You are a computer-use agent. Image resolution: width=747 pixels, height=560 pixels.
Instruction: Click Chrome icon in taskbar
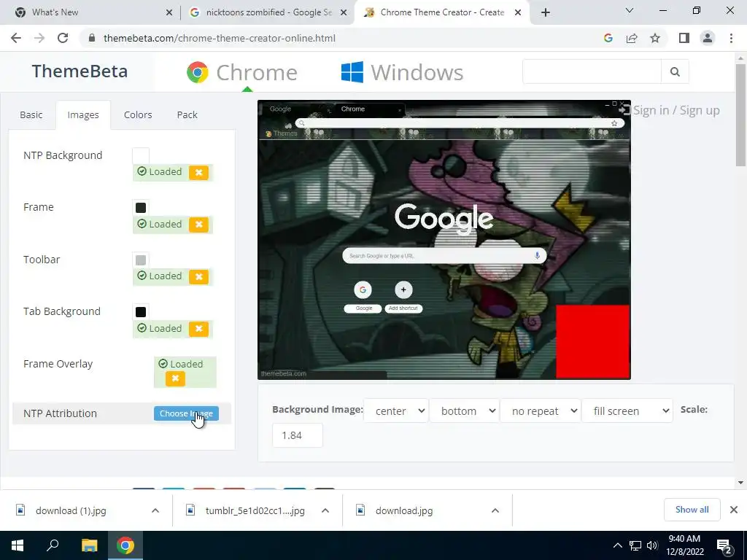pos(125,545)
